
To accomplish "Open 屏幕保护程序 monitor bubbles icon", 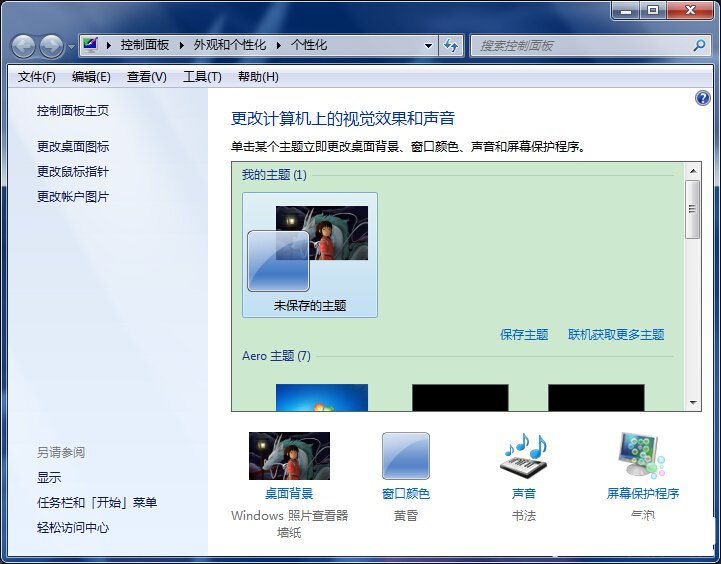I will pyautogui.click(x=643, y=455).
